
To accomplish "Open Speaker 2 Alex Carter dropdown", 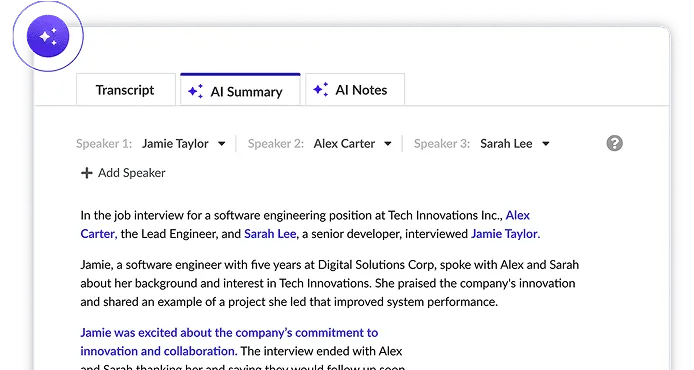I will [353, 144].
